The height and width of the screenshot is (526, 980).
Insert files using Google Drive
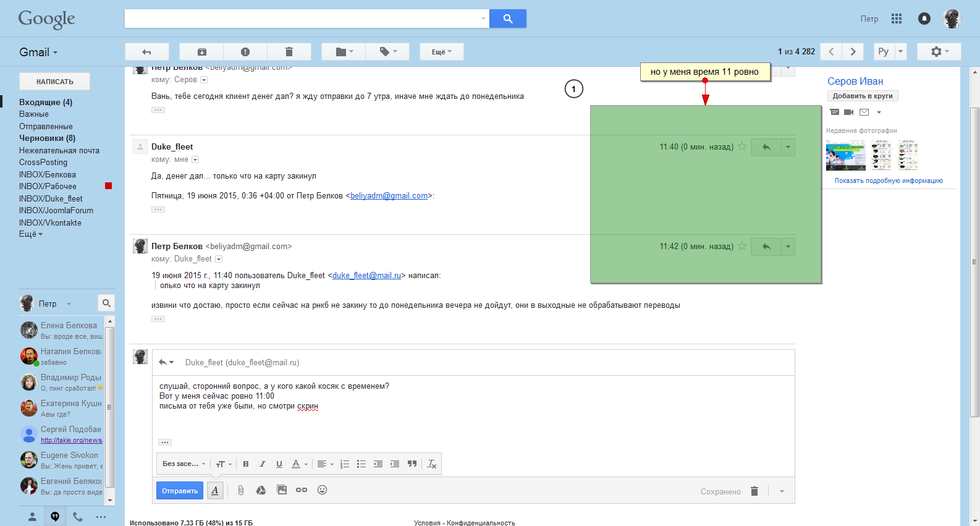[x=261, y=490]
